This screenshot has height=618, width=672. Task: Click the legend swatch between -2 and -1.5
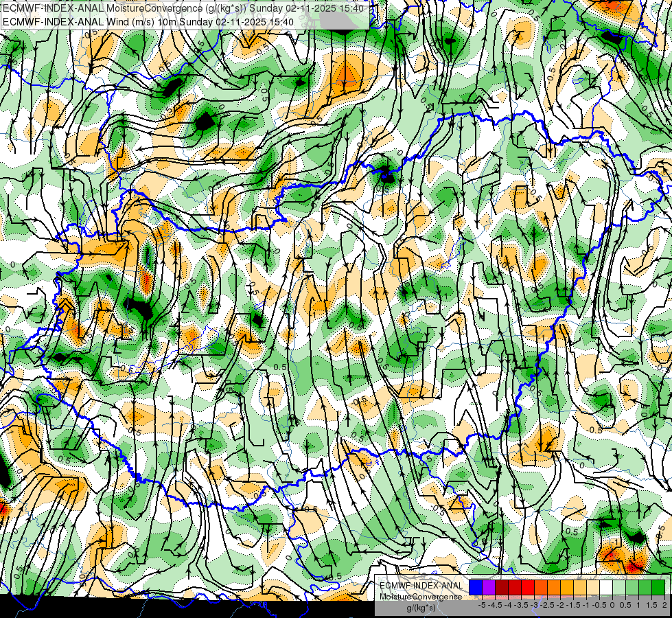coord(567,588)
